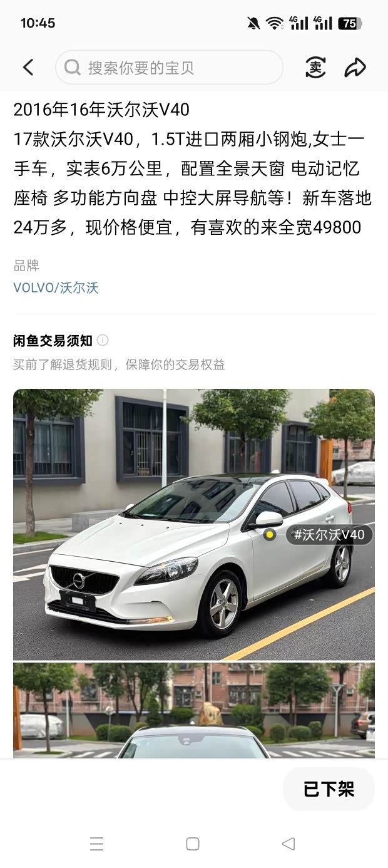Image resolution: width=388 pixels, height=868 pixels.
Task: Tap the share arrow icon
Action: (355, 68)
